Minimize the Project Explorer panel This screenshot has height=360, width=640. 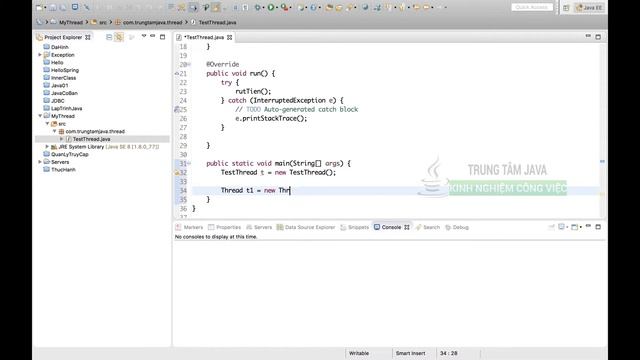point(153,36)
